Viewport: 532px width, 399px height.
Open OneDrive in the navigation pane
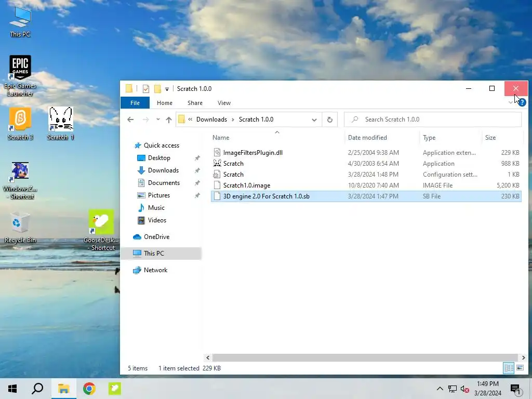(x=156, y=237)
